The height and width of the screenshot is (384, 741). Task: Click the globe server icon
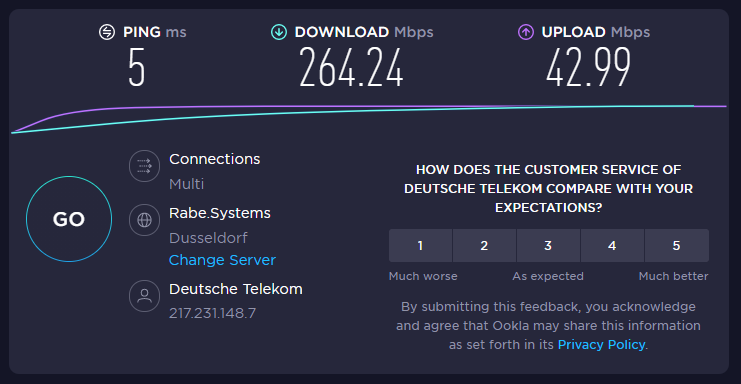click(144, 220)
